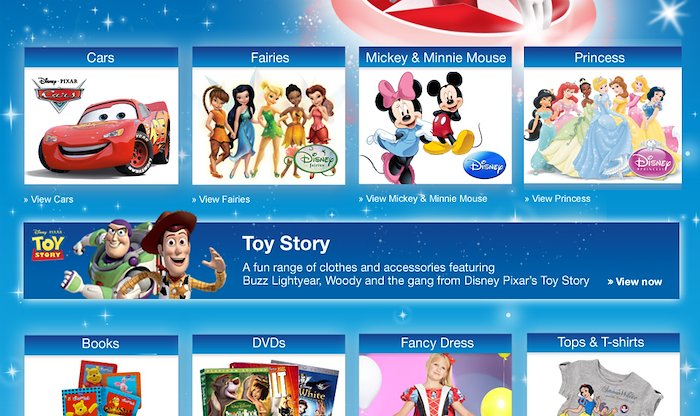Open the Lightning McQueen Cars image
The height and width of the screenshot is (416, 700).
coord(101,126)
